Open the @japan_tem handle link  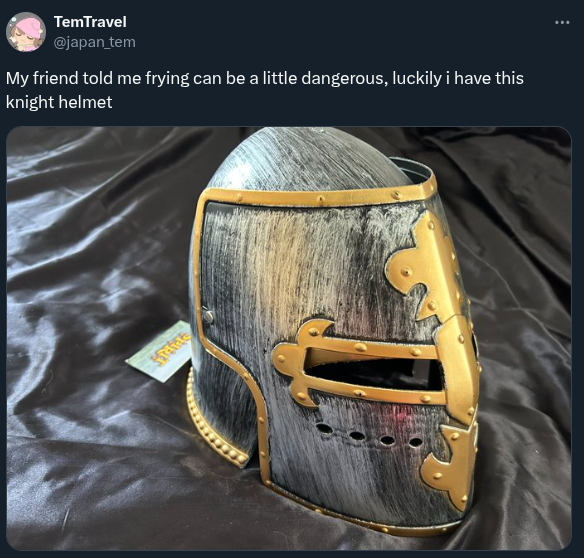pyautogui.click(x=95, y=42)
